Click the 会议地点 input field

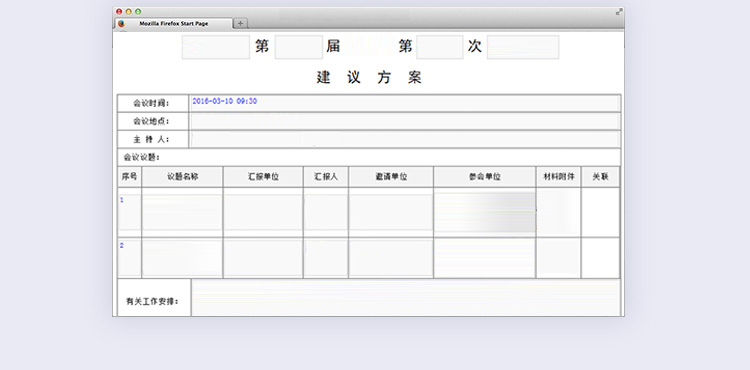coord(405,121)
